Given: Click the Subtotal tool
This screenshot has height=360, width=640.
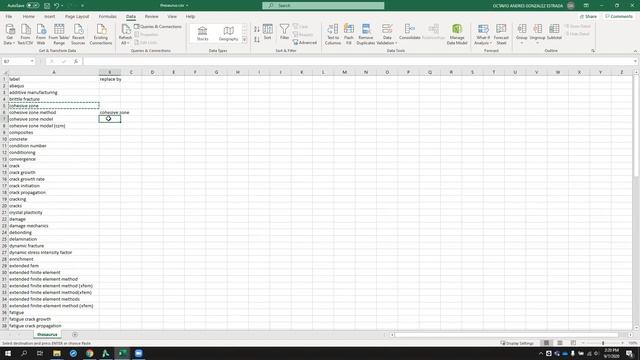Looking at the screenshot, I should pyautogui.click(x=554, y=32).
